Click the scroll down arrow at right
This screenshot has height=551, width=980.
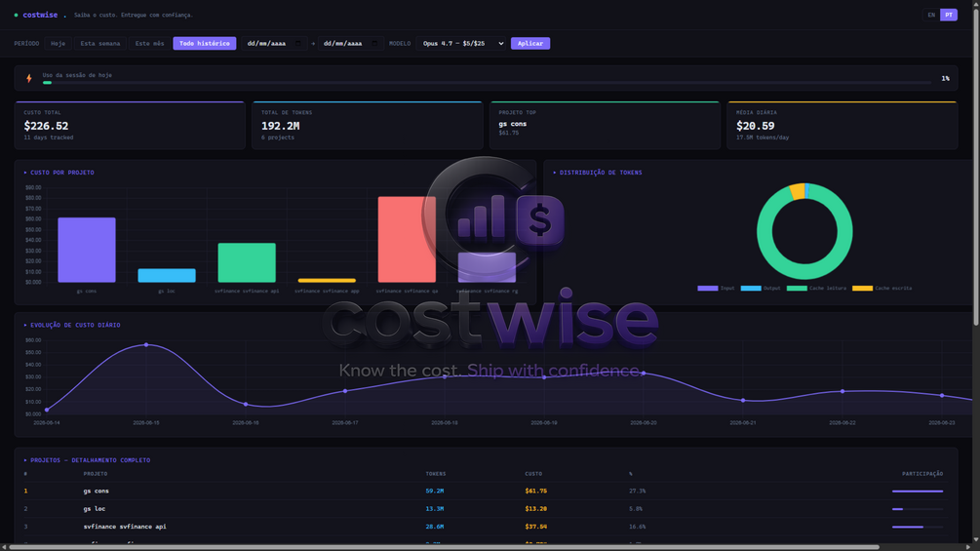(x=976, y=539)
